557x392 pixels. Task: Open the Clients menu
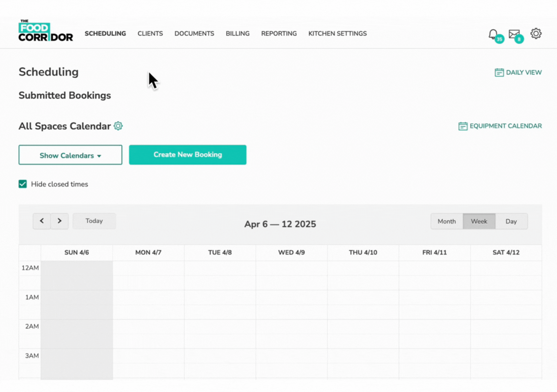150,33
